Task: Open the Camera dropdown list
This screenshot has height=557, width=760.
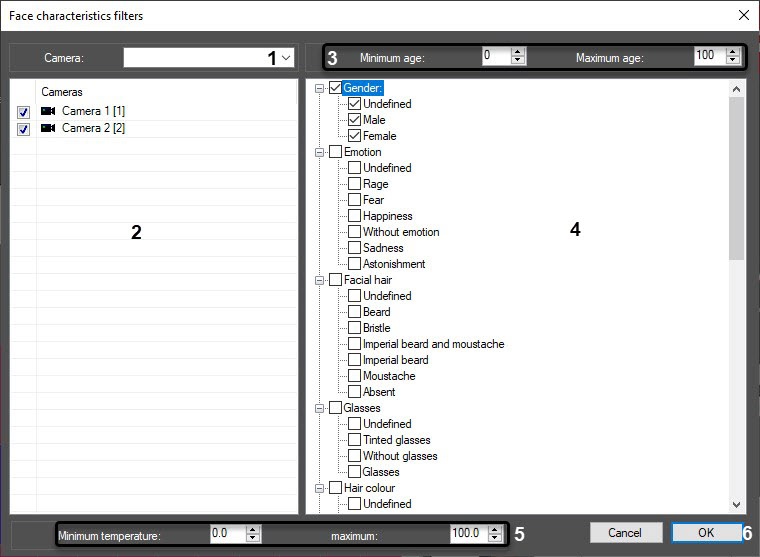Action: [286, 58]
